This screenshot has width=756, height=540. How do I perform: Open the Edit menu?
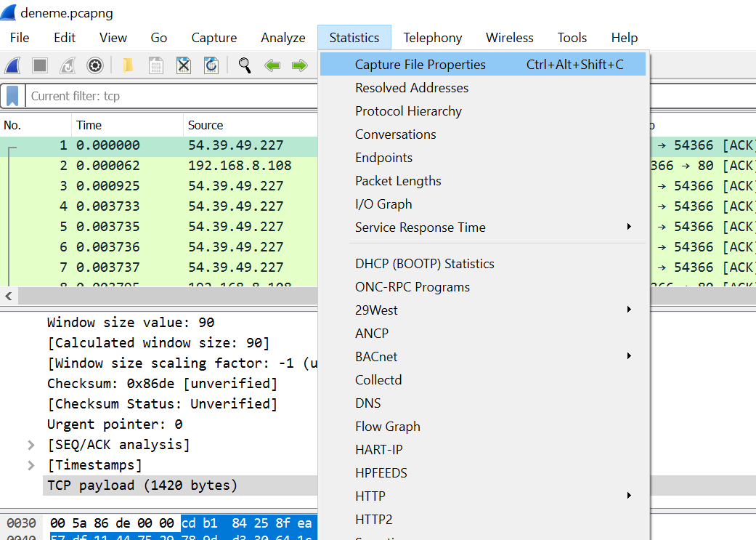[x=65, y=38]
